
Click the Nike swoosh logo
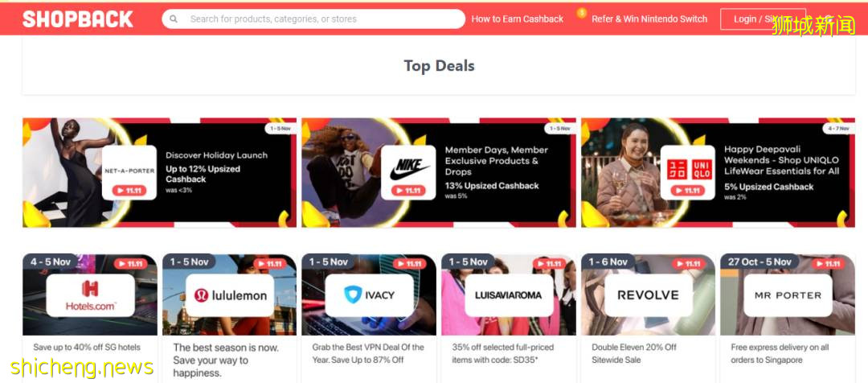pos(409,169)
